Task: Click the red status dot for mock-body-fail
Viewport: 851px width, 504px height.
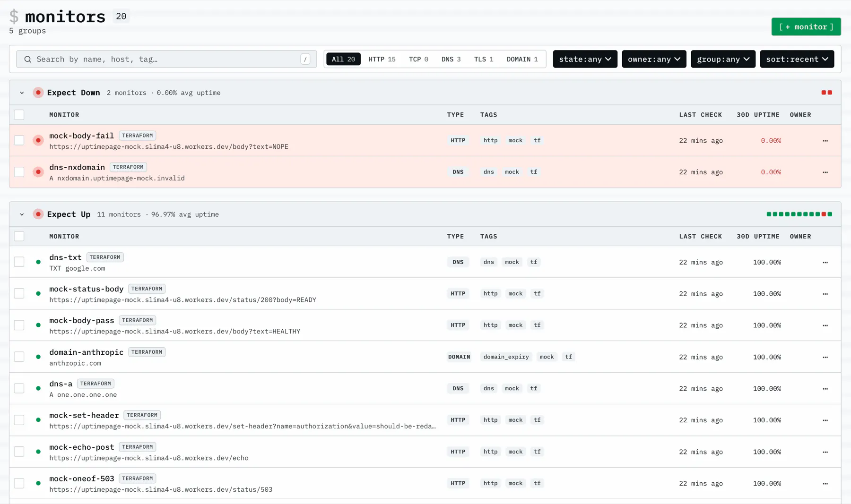Action: pos(38,140)
